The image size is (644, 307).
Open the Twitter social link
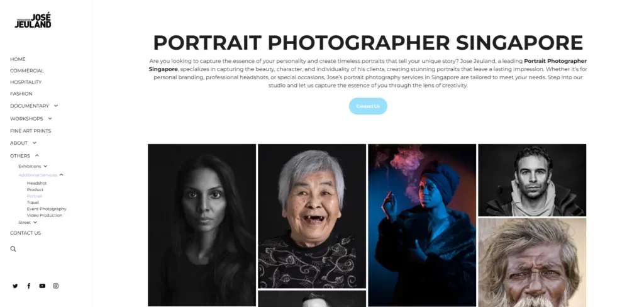15,286
